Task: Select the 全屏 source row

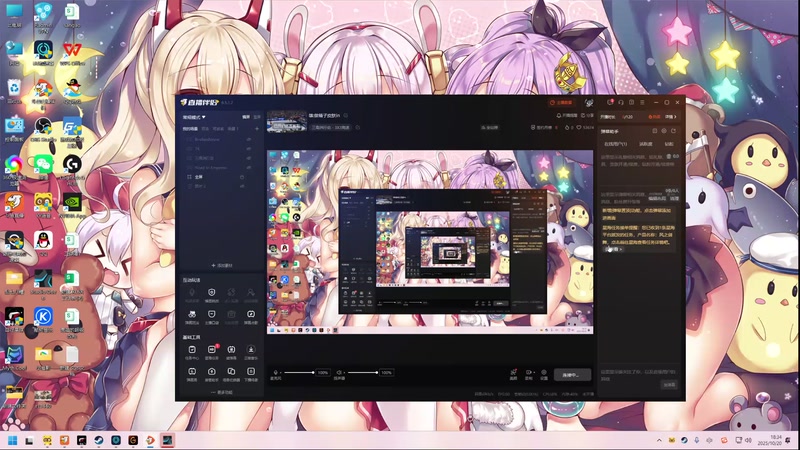Action: point(220,177)
